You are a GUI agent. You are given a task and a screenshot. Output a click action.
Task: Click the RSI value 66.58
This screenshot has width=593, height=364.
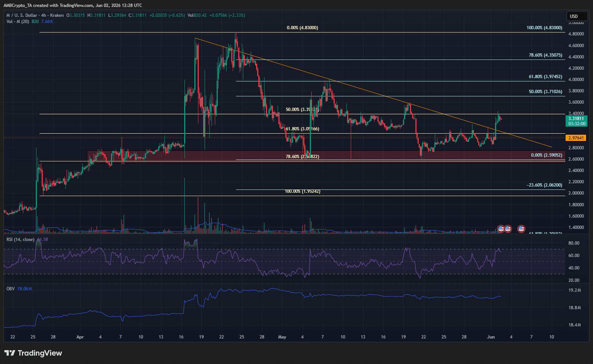(42, 240)
